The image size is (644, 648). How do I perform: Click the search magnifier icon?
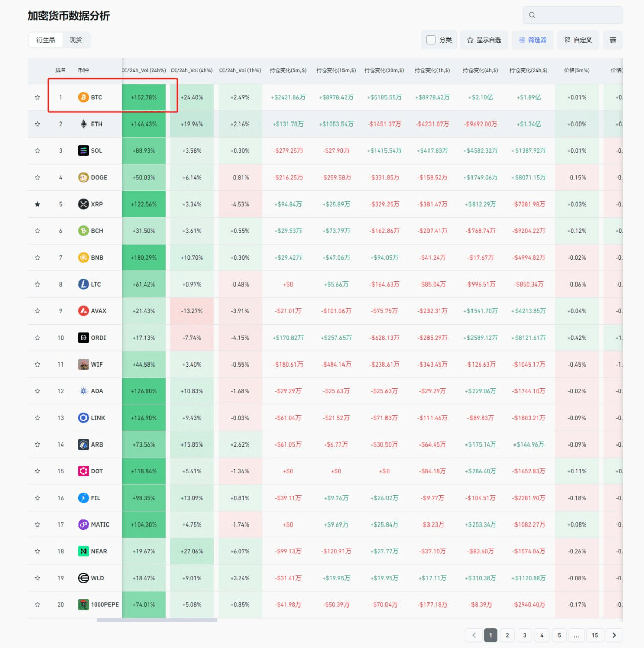(532, 15)
